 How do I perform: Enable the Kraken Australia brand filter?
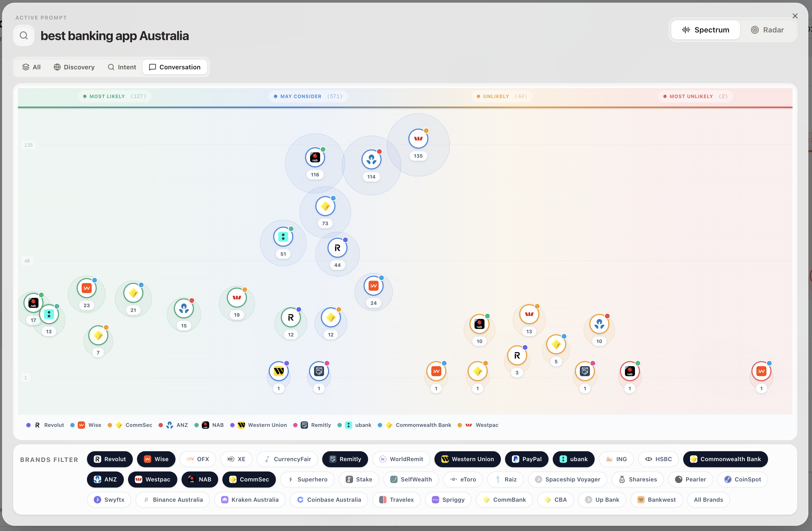[x=250, y=500]
